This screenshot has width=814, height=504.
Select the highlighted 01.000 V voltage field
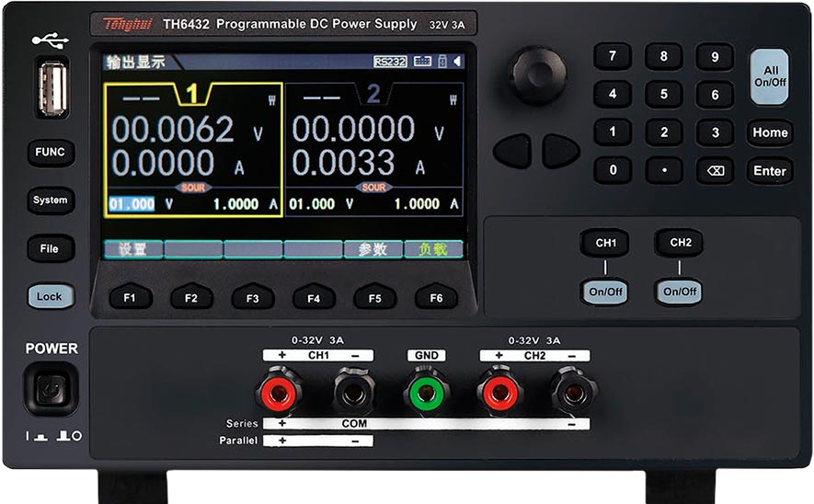click(132, 204)
